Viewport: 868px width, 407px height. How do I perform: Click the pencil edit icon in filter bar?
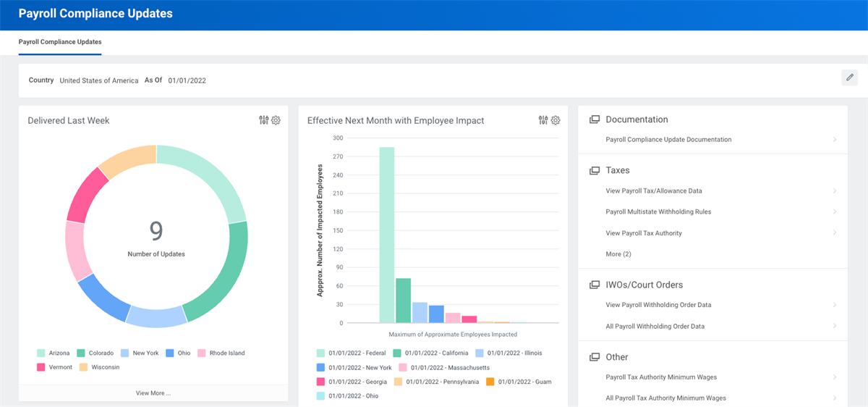click(x=849, y=77)
